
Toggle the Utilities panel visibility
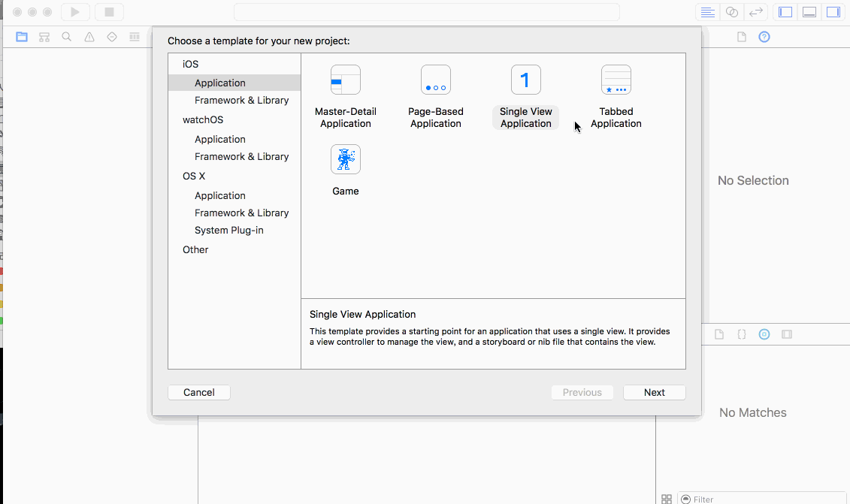tap(833, 12)
